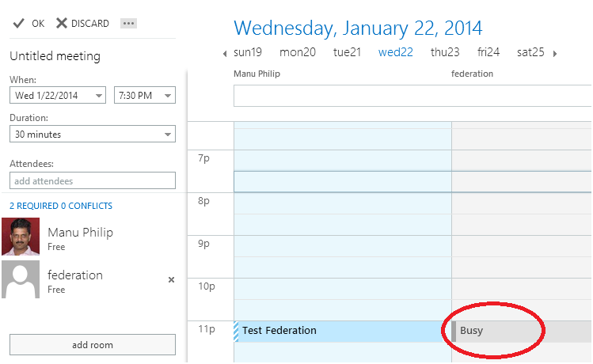593x364 pixels.
Task: Select sun19 in the week strip
Action: coord(247,53)
